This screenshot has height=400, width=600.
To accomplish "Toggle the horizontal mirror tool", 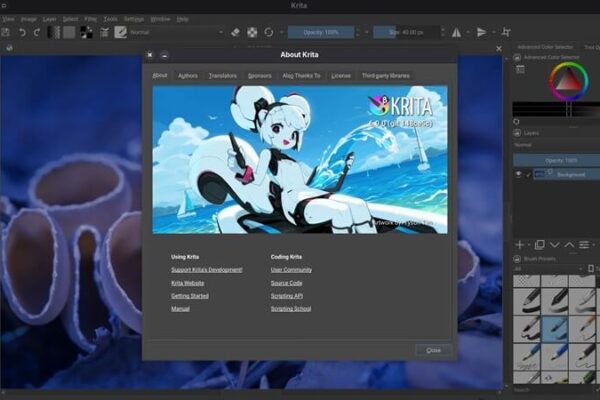I will coord(456,33).
